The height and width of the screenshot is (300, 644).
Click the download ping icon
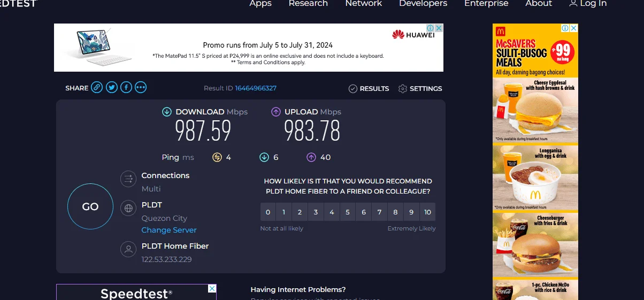[264, 157]
